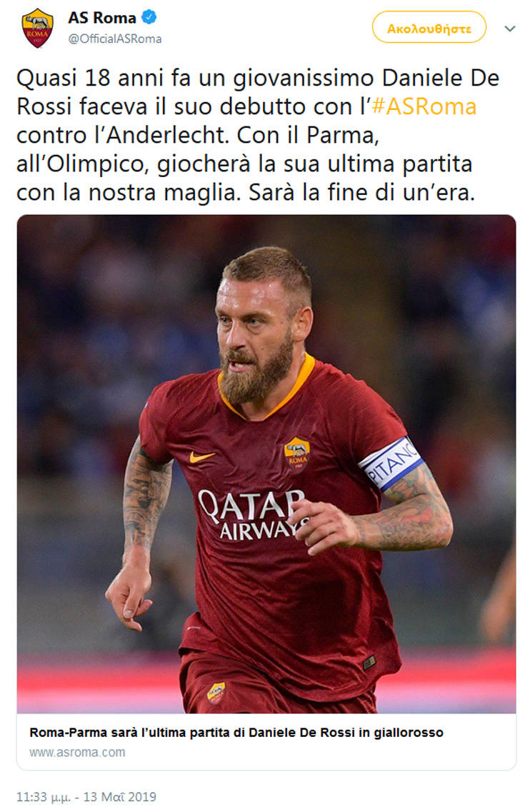The height and width of the screenshot is (812, 525).
Task: Click the AS Roma account name
Action: 102,18
